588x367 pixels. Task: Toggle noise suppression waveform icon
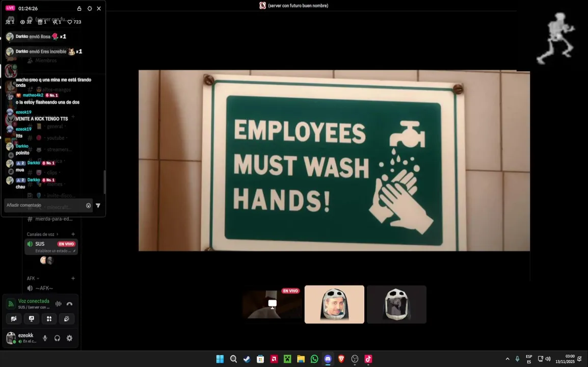coord(59,304)
